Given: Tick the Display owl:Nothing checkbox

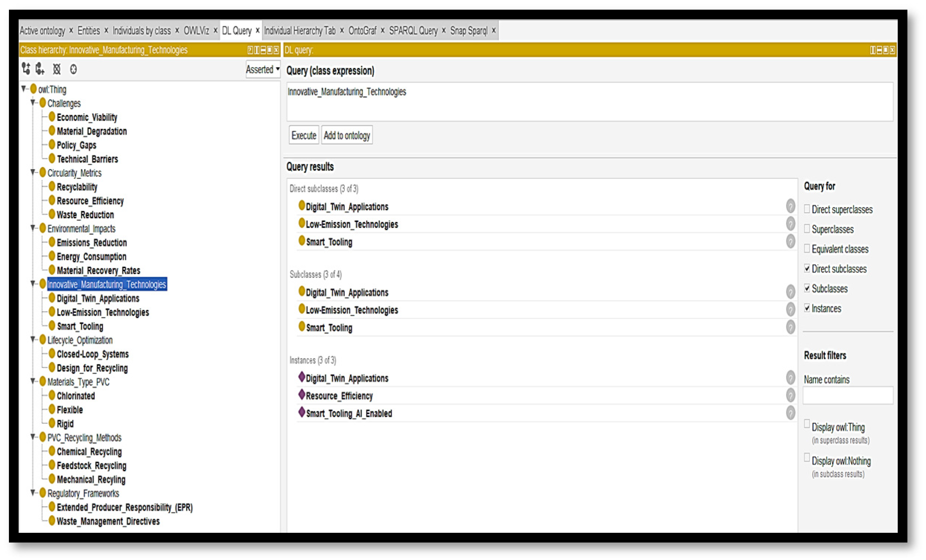Looking at the screenshot, I should point(807,457).
